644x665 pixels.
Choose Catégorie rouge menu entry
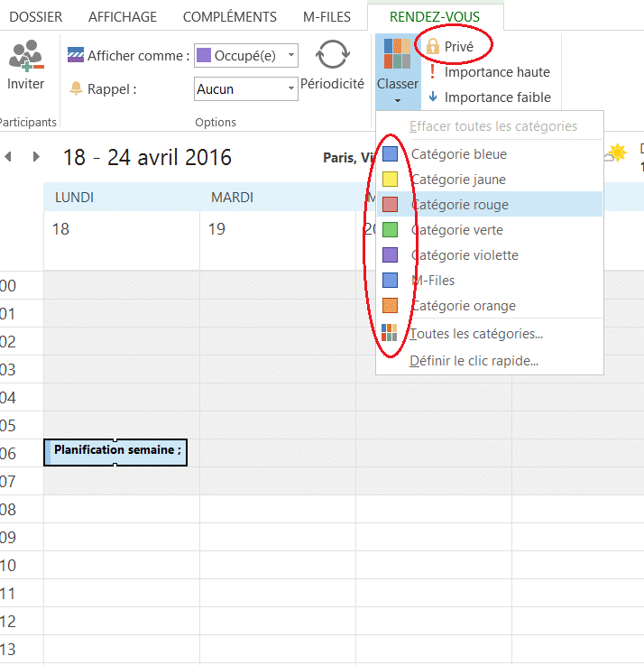click(x=490, y=205)
